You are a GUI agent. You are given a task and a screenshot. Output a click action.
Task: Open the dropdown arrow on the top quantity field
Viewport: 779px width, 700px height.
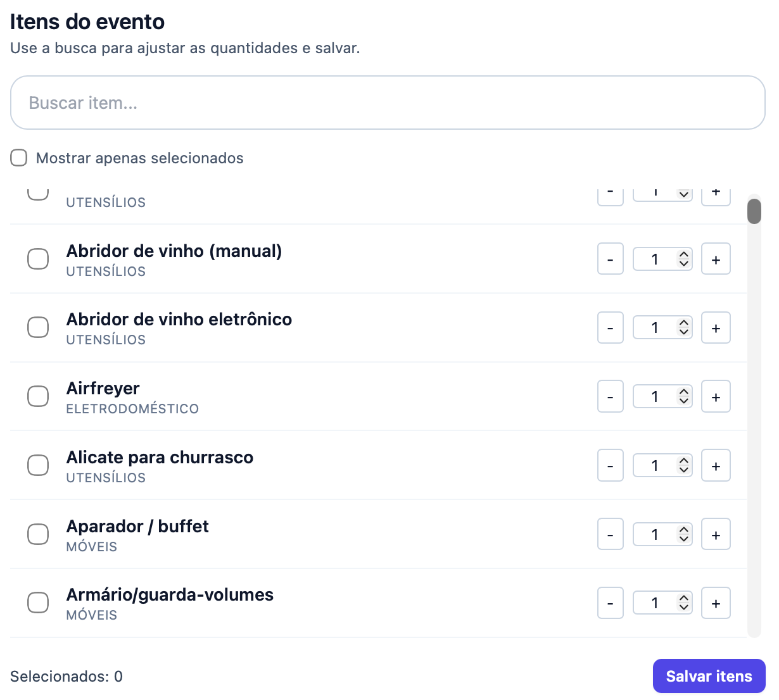tap(683, 193)
